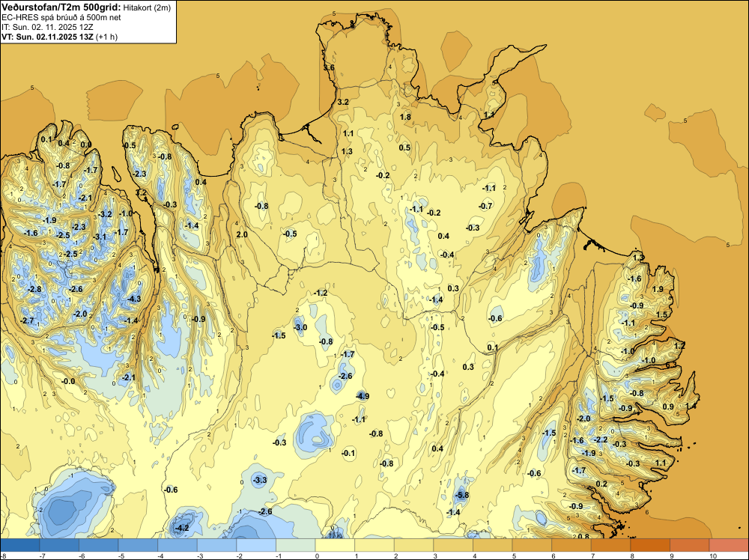
Task: Click the "EC-HRES spá brúuð á 500m net" line
Action: coord(61,18)
